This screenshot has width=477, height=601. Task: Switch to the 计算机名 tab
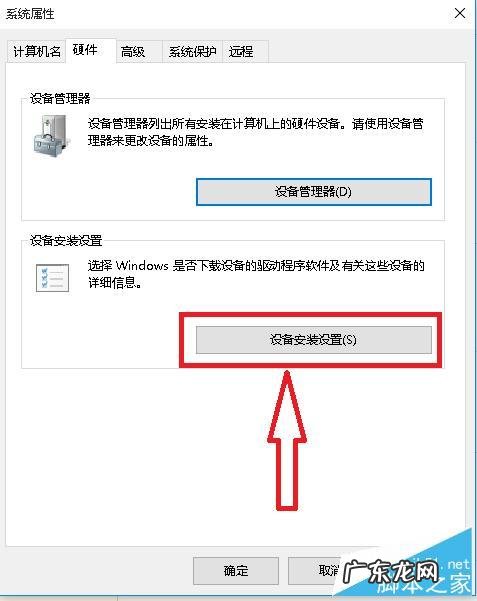point(37,51)
